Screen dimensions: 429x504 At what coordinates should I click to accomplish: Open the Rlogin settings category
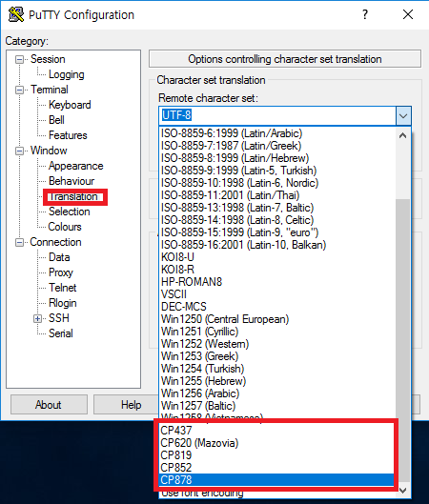(62, 303)
